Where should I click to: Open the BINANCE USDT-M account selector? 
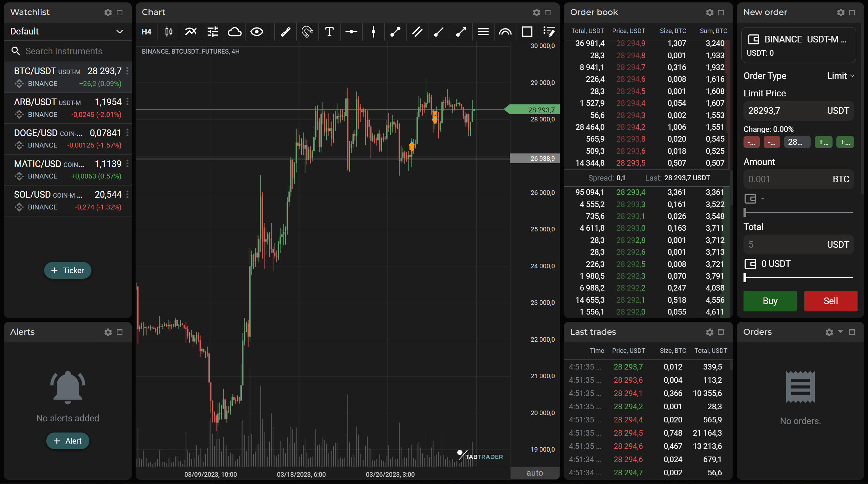(798, 45)
